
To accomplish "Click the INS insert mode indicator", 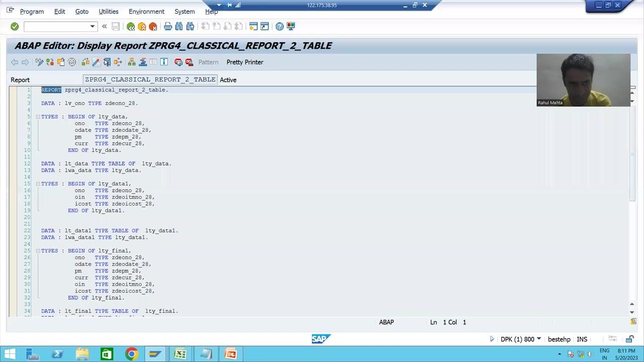I will click(x=582, y=339).
